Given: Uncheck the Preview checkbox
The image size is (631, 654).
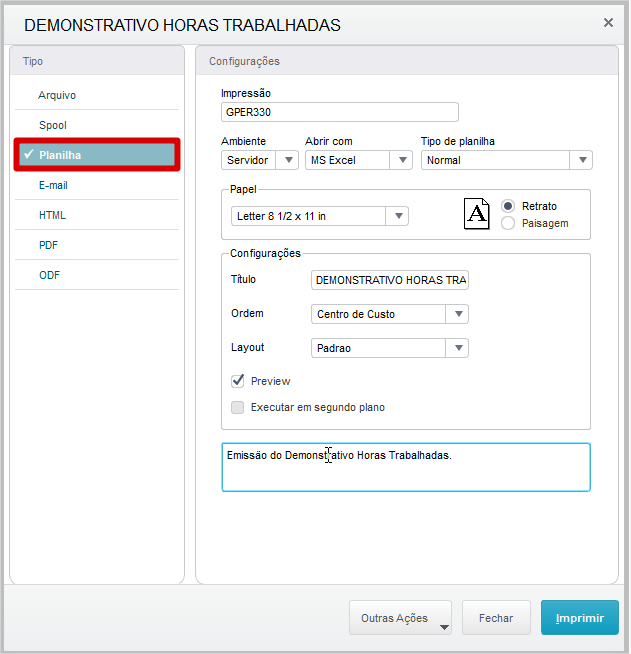Looking at the screenshot, I should point(238,381).
